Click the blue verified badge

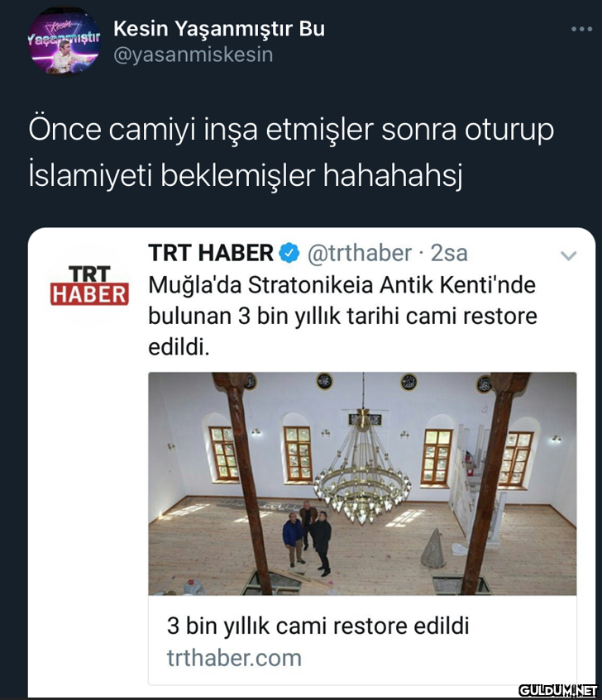[x=289, y=253]
